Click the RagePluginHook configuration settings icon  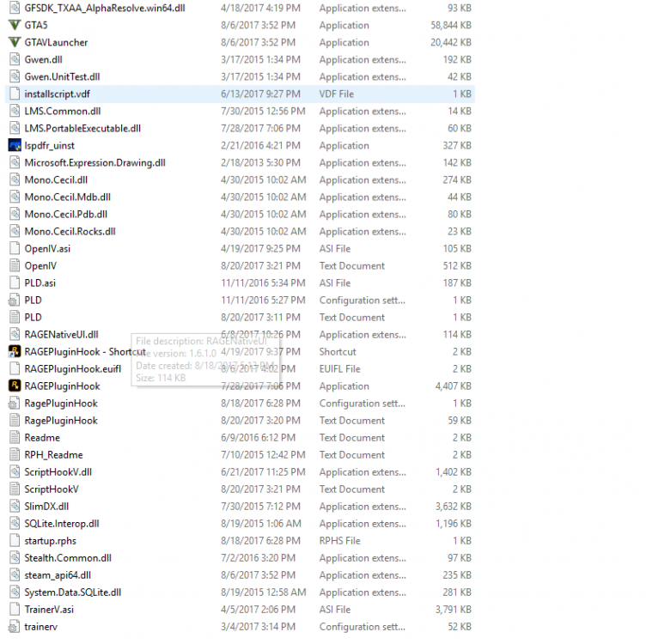coord(15,403)
